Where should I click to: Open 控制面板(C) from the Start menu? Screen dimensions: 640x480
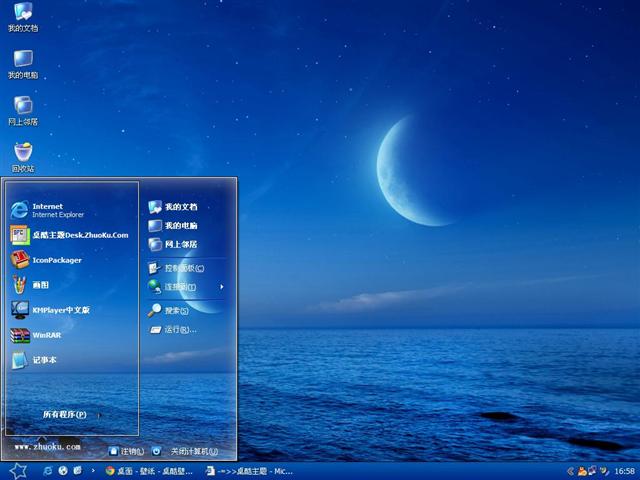click(x=182, y=268)
